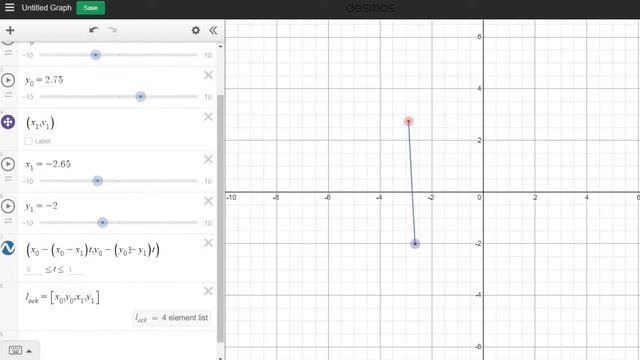The width and height of the screenshot is (640, 360).
Task: Click the y1 slider handle
Action: 102,222
